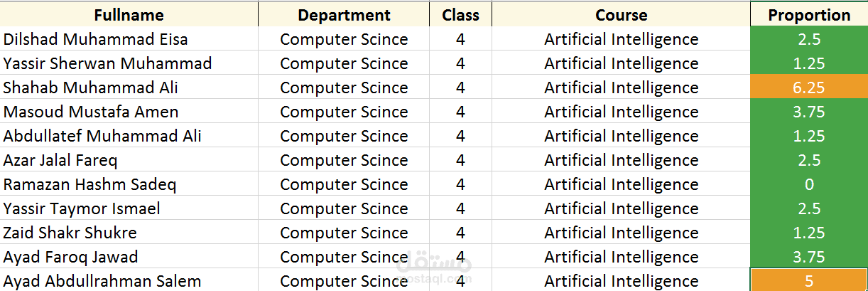Select Ayad Faroq Jawad's name cell
The height and width of the screenshot is (291, 868).
pos(71,257)
